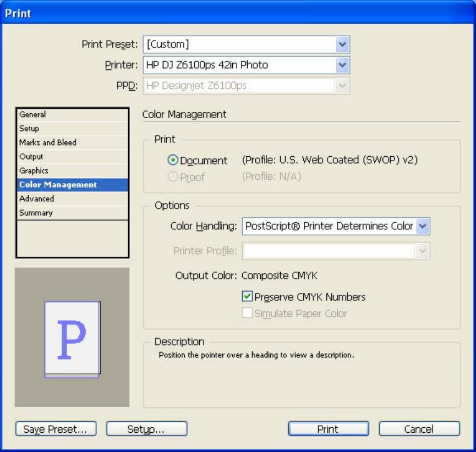Click the Setup button at bottom
Image resolution: width=476 pixels, height=452 pixels.
click(x=146, y=429)
